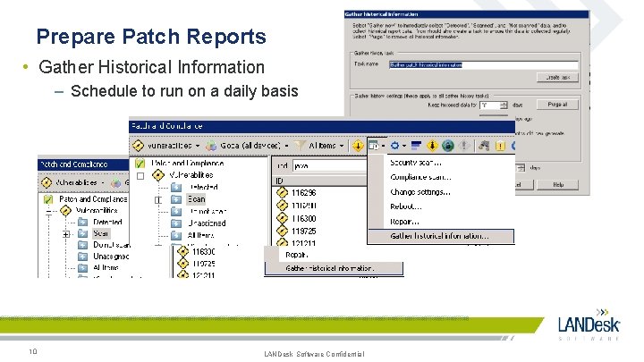Screen dimensions: 644x362
Task: Open dropdown arrow beside blue gear icon
Action: pos(404,146)
